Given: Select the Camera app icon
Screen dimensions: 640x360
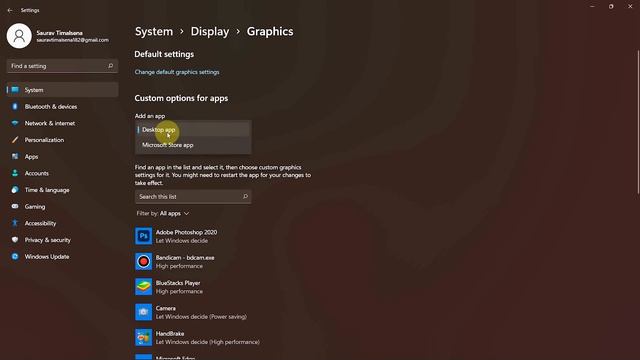Looking at the screenshot, I should tap(144, 312).
